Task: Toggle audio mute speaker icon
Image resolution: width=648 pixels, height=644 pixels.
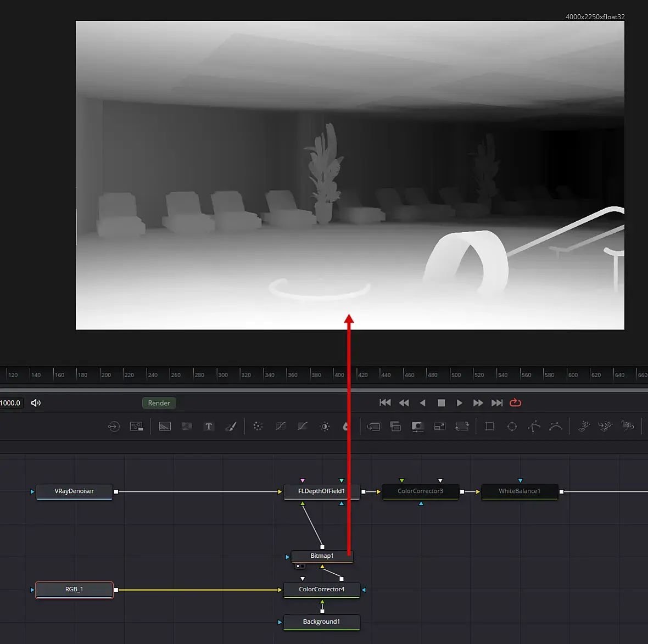Action: click(x=36, y=403)
